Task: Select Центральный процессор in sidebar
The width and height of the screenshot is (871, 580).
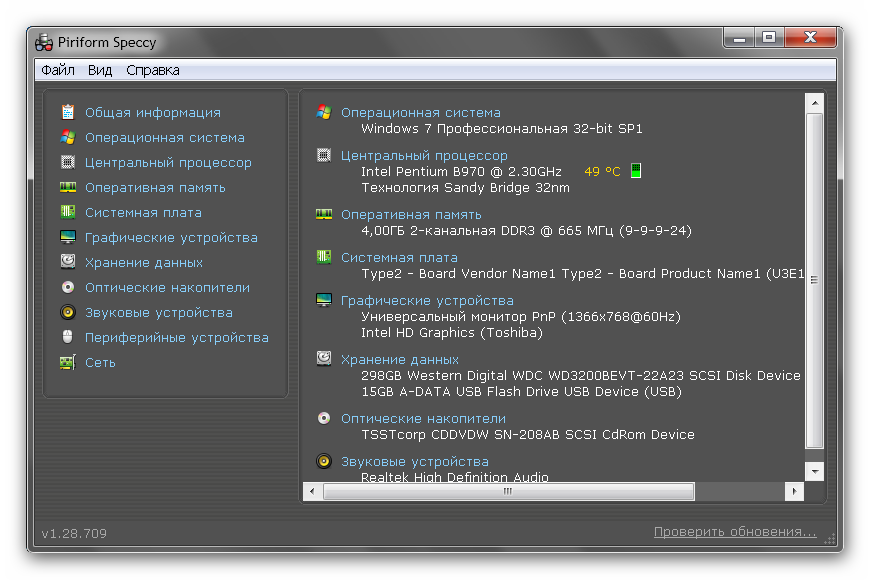Action: 168,163
